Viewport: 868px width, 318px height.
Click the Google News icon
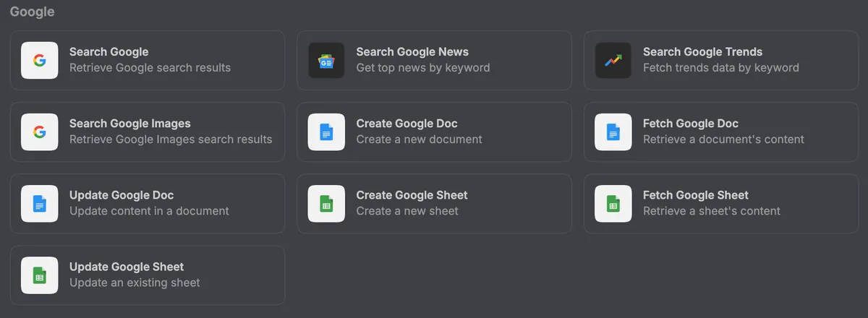click(x=326, y=60)
